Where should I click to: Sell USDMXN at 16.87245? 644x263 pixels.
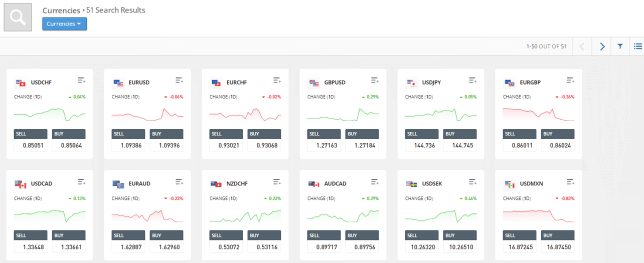[520, 241]
